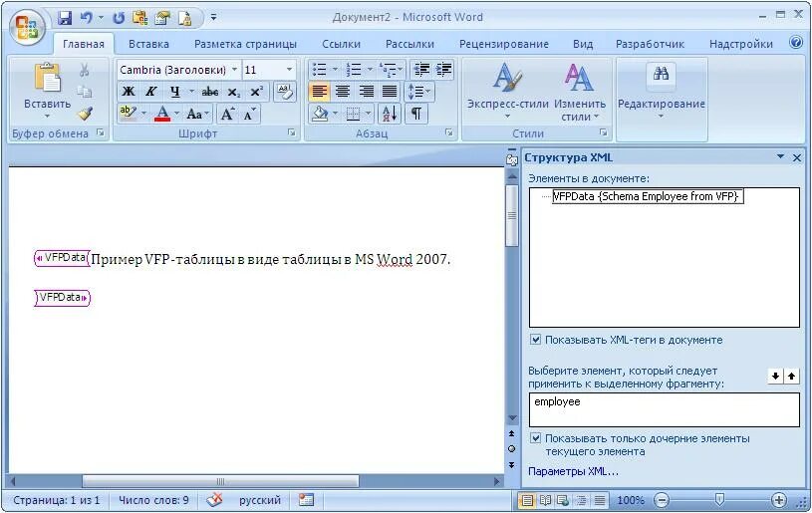Select VFPData node in XML structure tree
The height and width of the screenshot is (513, 812).
pyautogui.click(x=648, y=196)
